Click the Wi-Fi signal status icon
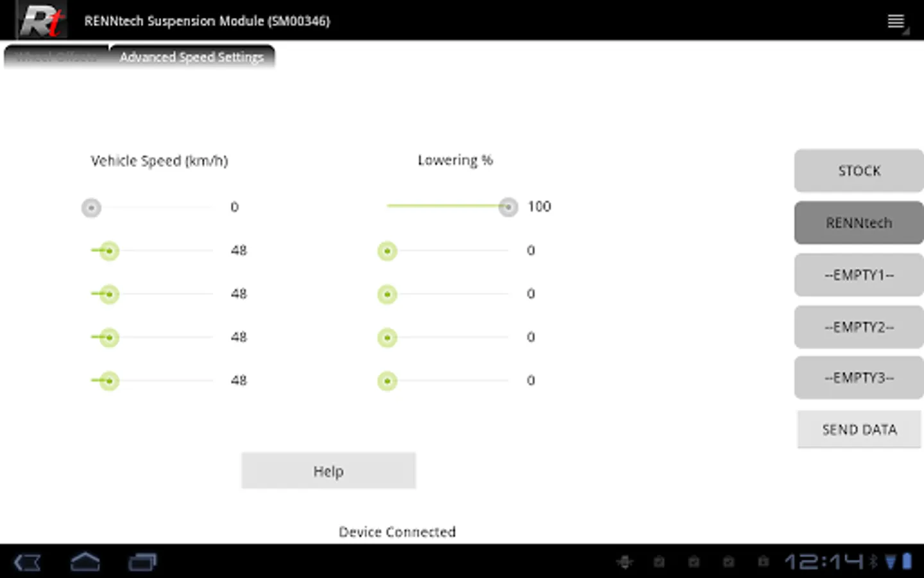This screenshot has height=578, width=924. coord(891,562)
